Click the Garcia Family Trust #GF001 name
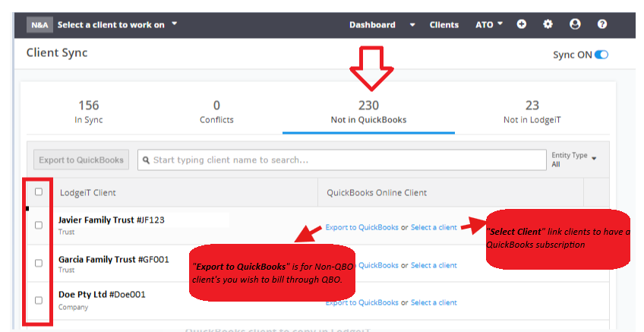 point(113,259)
